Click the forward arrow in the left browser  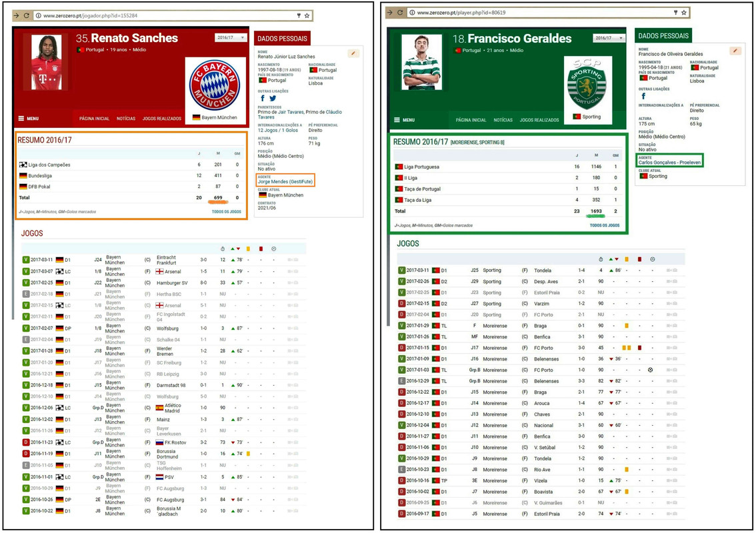click(16, 15)
